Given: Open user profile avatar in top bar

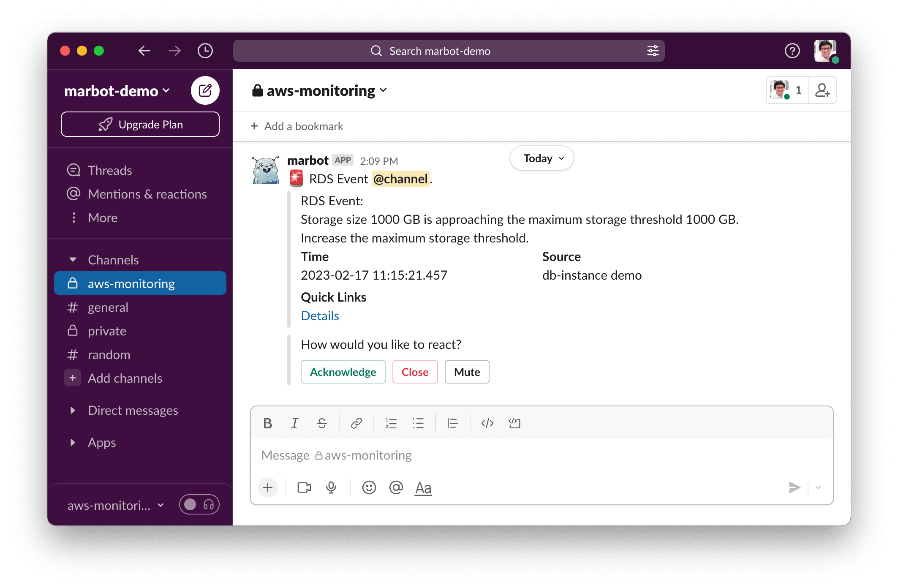Looking at the screenshot, I should coord(826,51).
